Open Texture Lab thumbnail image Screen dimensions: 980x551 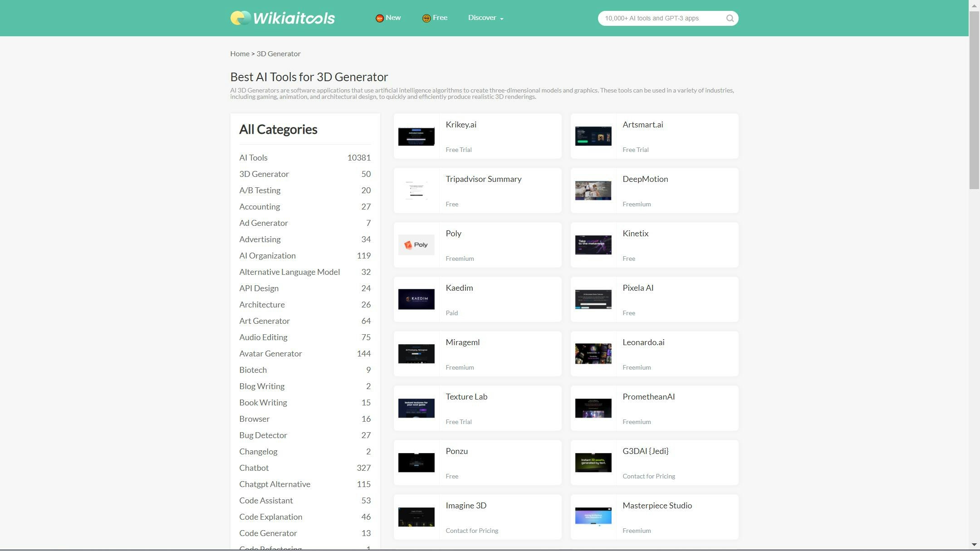pyautogui.click(x=416, y=408)
